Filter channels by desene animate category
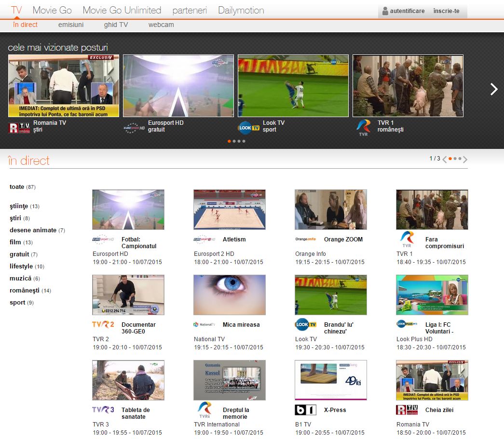Viewport: 504px width, 439px height. [37, 230]
